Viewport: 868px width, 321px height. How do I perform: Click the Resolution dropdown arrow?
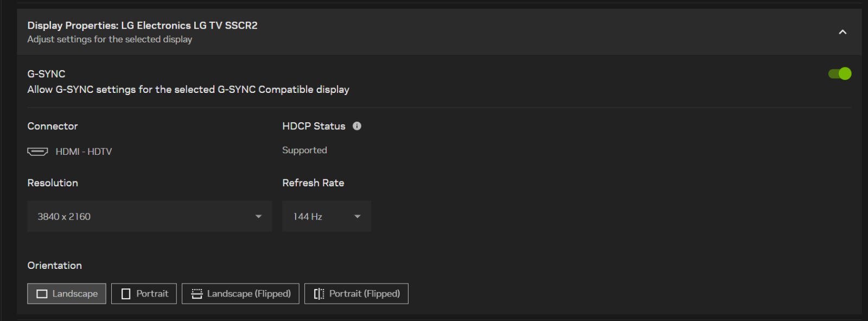[259, 217]
